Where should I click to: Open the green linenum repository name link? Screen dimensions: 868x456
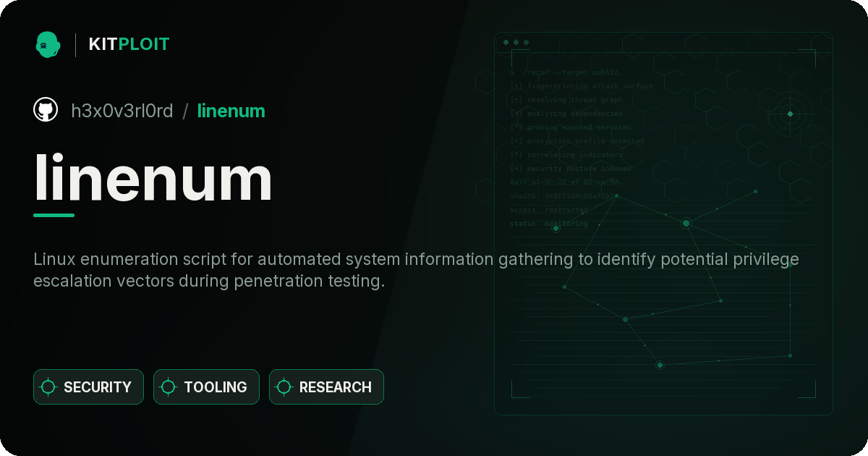coord(231,111)
